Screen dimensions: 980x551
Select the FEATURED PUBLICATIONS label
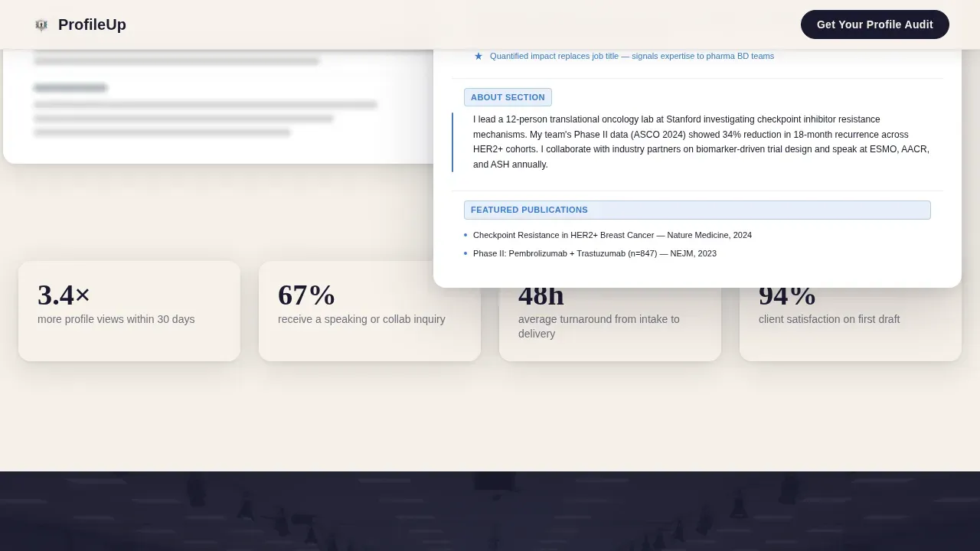tap(697, 210)
